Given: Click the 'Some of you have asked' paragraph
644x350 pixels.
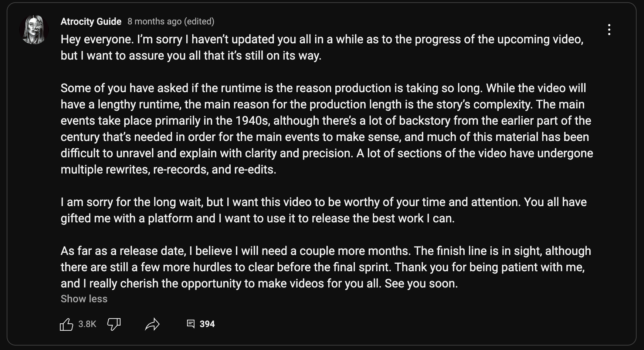Looking at the screenshot, I should coord(327,129).
